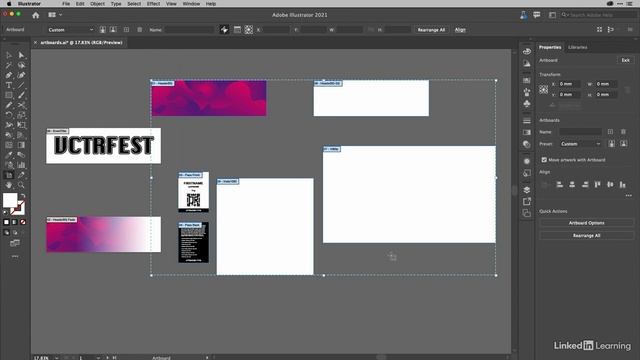Select the Zoom tool
This screenshot has width=640, height=360.
[x=21, y=185]
